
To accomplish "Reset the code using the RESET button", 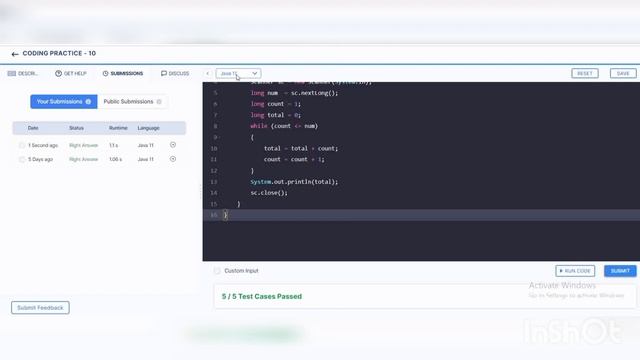I will pos(584,73).
